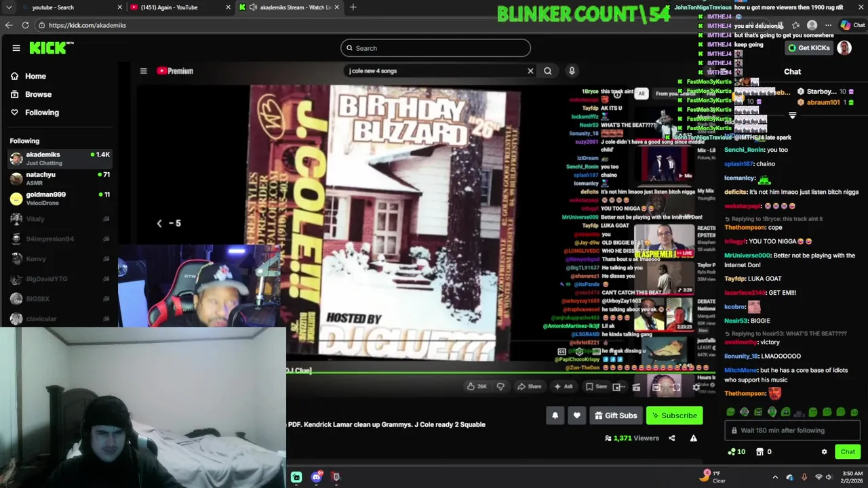Click the YouTube Save button
This screenshot has width=868, height=488.
click(x=596, y=386)
